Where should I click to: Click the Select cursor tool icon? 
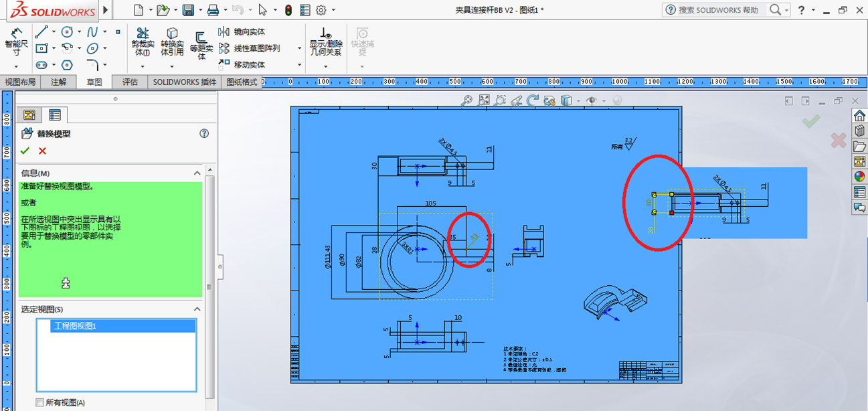(262, 10)
